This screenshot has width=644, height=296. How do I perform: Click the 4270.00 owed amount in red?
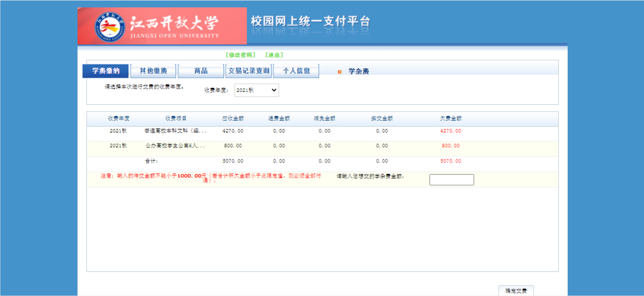click(450, 131)
